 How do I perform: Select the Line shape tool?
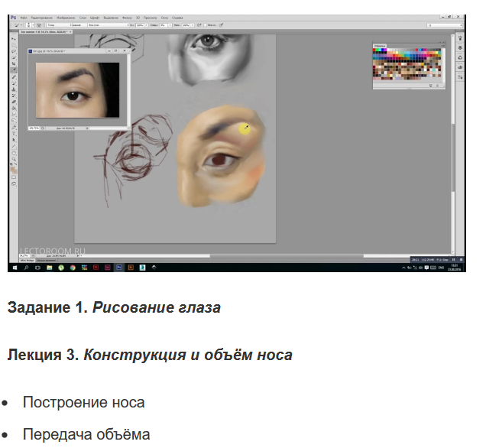14,146
